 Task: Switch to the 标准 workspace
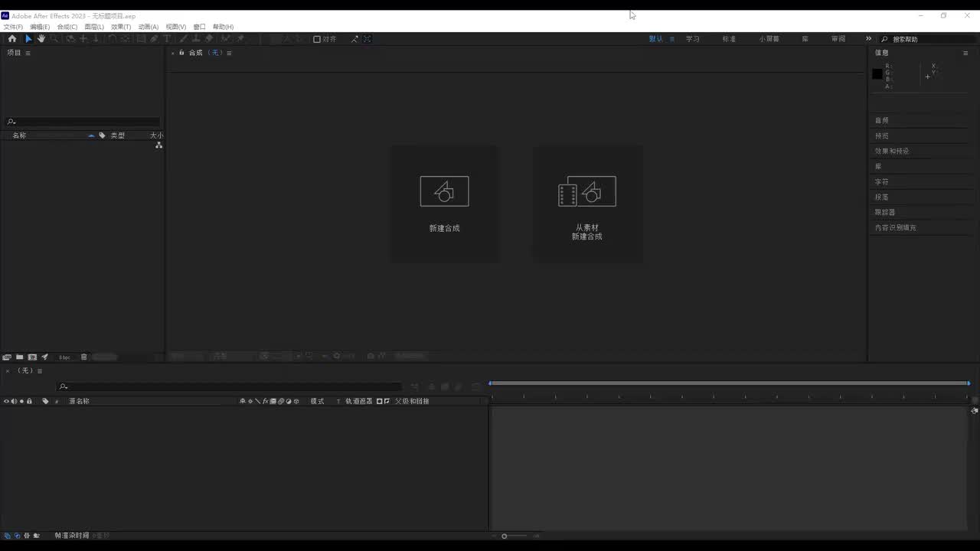pyautogui.click(x=729, y=39)
